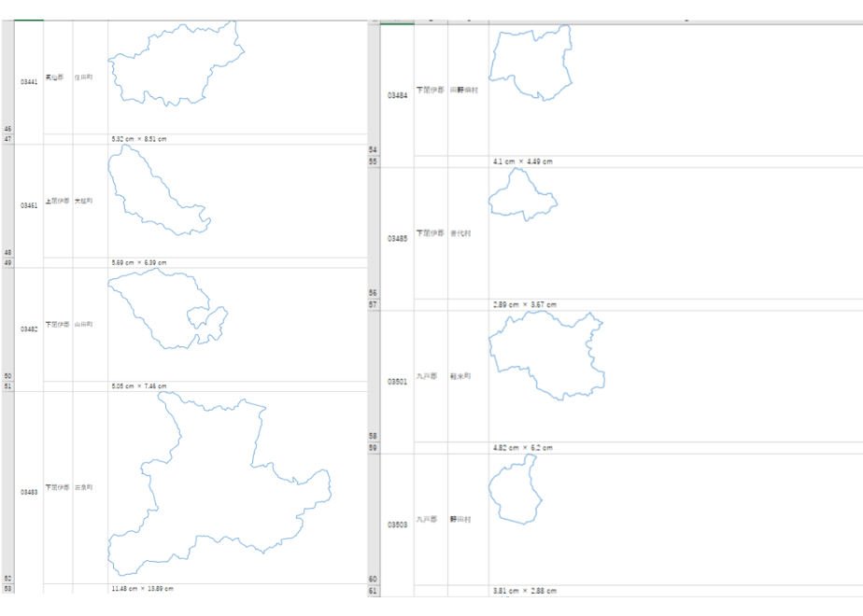Select row header 47
This screenshot has width=863, height=616.
7,139
